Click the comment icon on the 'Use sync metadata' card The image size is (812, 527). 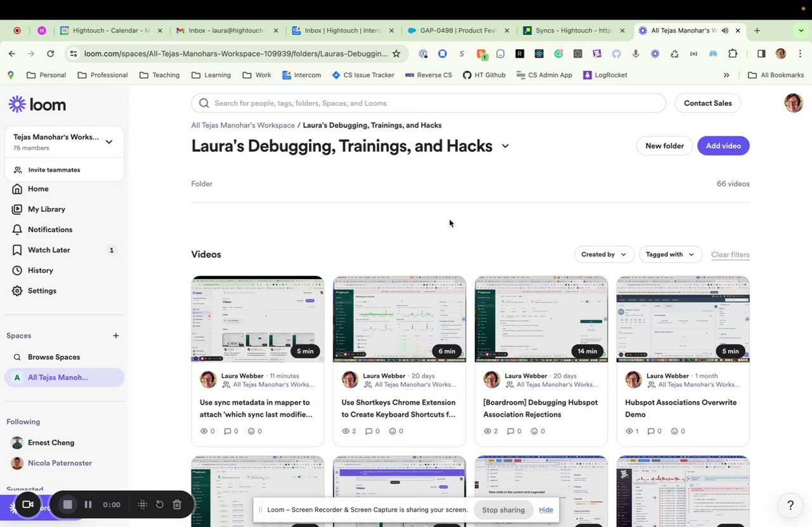(228, 431)
